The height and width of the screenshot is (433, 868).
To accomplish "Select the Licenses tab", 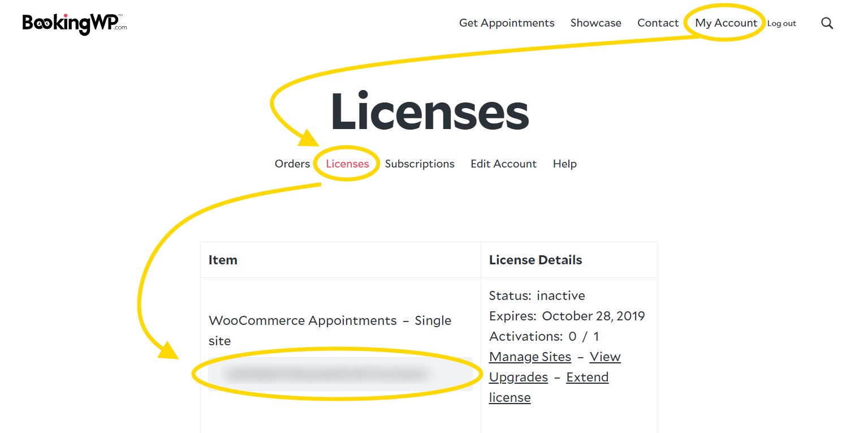I will pos(346,164).
